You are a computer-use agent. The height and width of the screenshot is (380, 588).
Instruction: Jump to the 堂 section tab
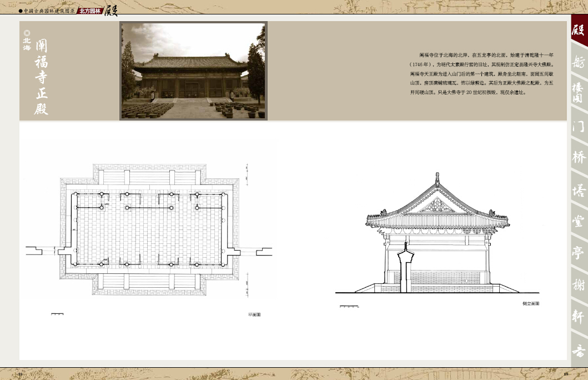(579, 222)
